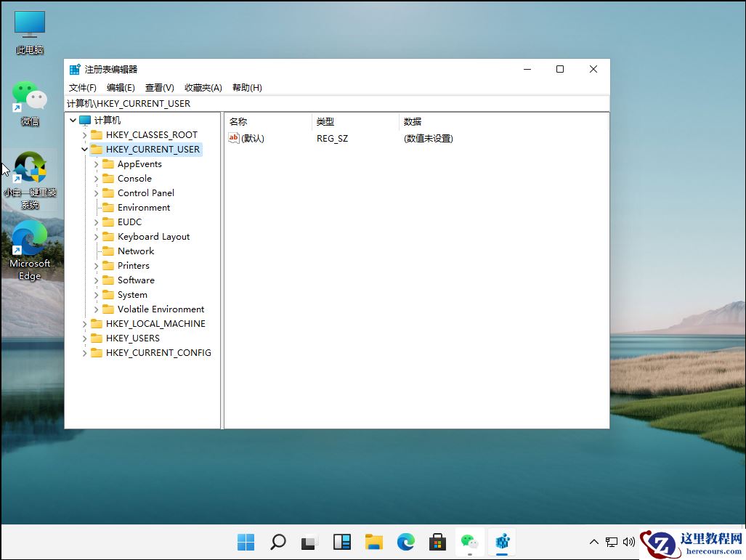This screenshot has width=746, height=560.
Task: Select the Keyboard Layout tree item
Action: (154, 236)
